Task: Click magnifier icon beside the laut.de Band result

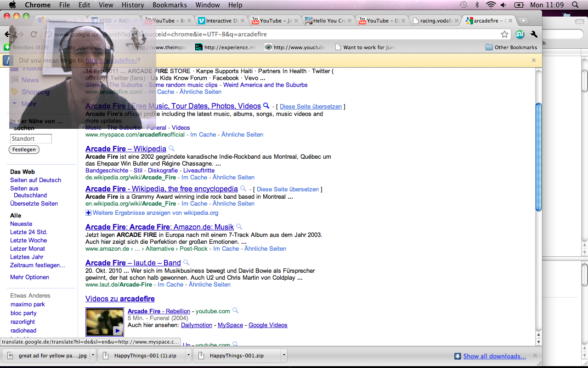Action: [x=186, y=263]
